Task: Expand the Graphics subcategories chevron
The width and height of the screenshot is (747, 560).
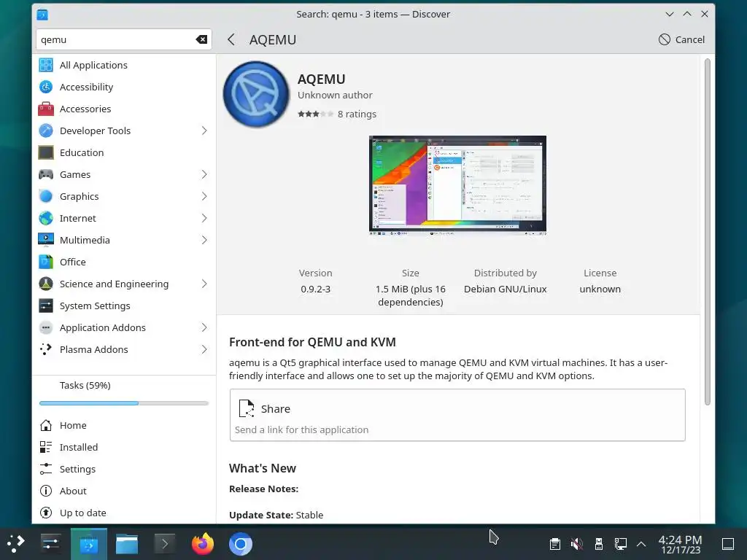Action: click(204, 196)
